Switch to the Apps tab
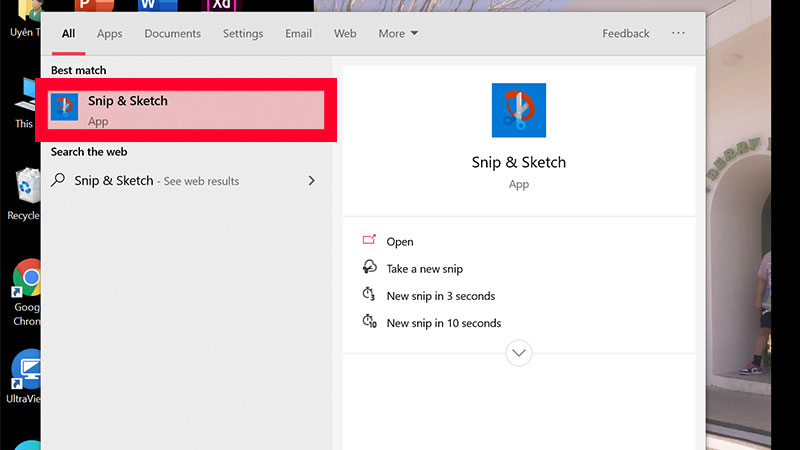Viewport: 800px width, 450px height. tap(110, 33)
